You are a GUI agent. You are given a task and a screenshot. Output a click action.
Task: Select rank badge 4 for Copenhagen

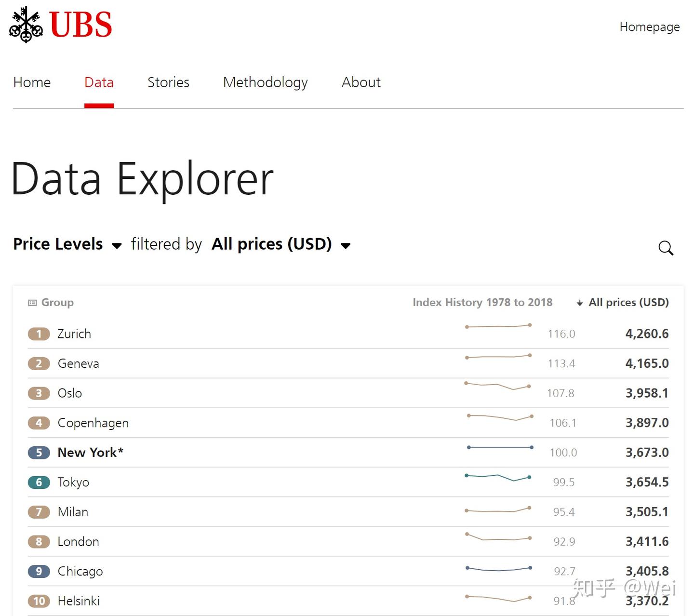pos(39,423)
